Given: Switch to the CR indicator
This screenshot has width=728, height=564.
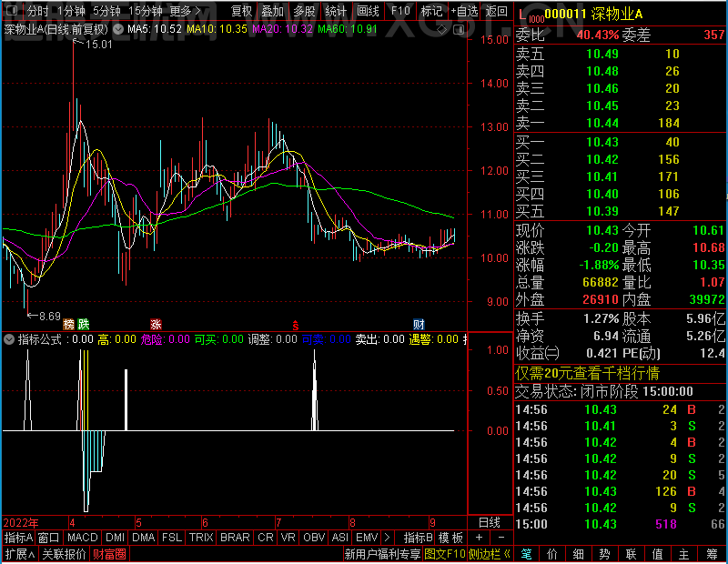Looking at the screenshot, I should pos(266,538).
